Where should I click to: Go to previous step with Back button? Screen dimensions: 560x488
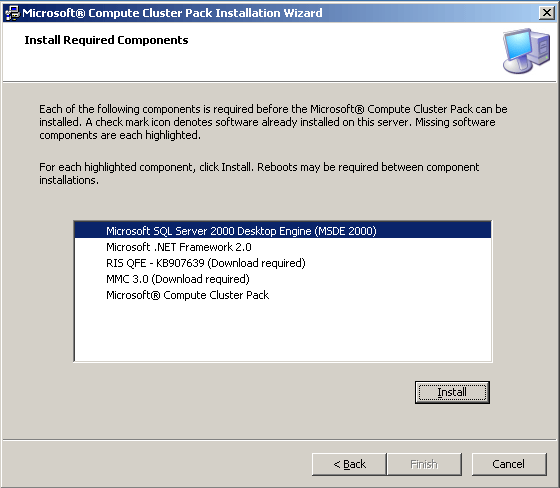349,464
